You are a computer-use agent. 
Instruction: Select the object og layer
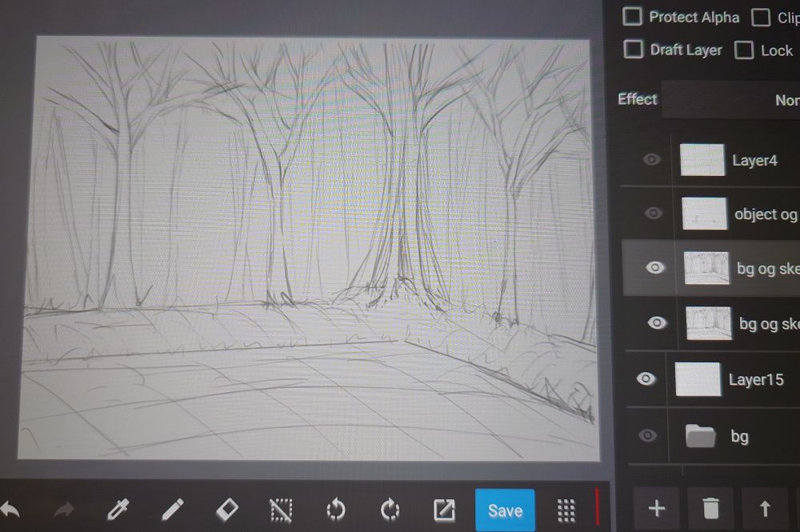(x=766, y=214)
